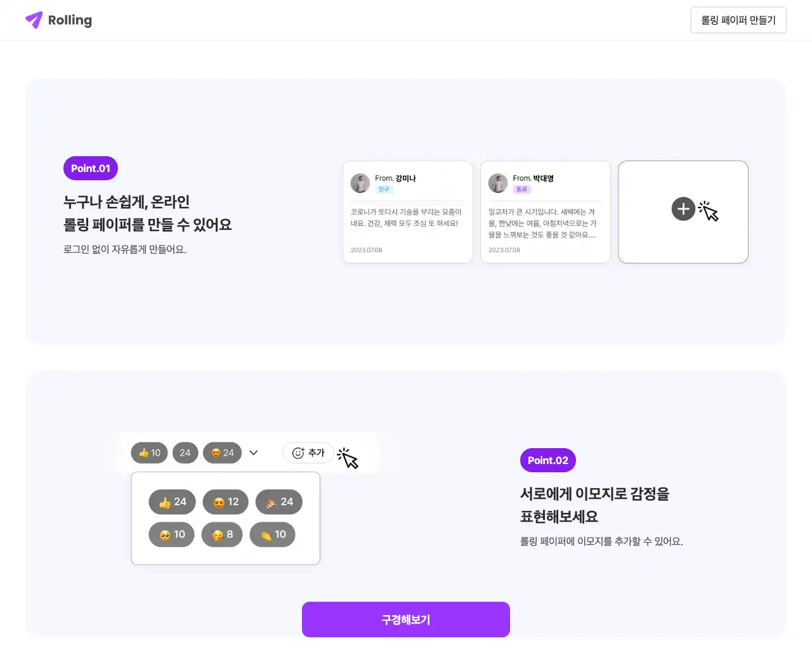Click the heart-eyes 24 reaction badge
The width and height of the screenshot is (812, 650).
coord(222,453)
